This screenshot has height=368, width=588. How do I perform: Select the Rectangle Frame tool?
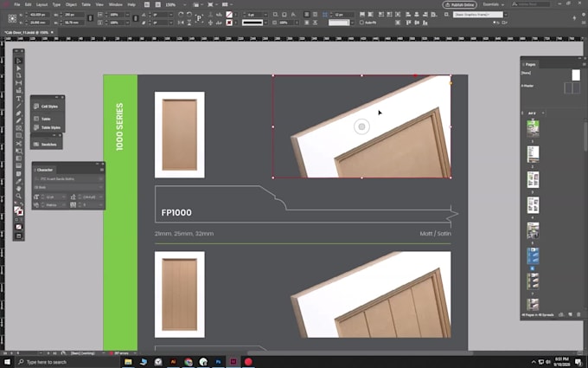click(18, 128)
